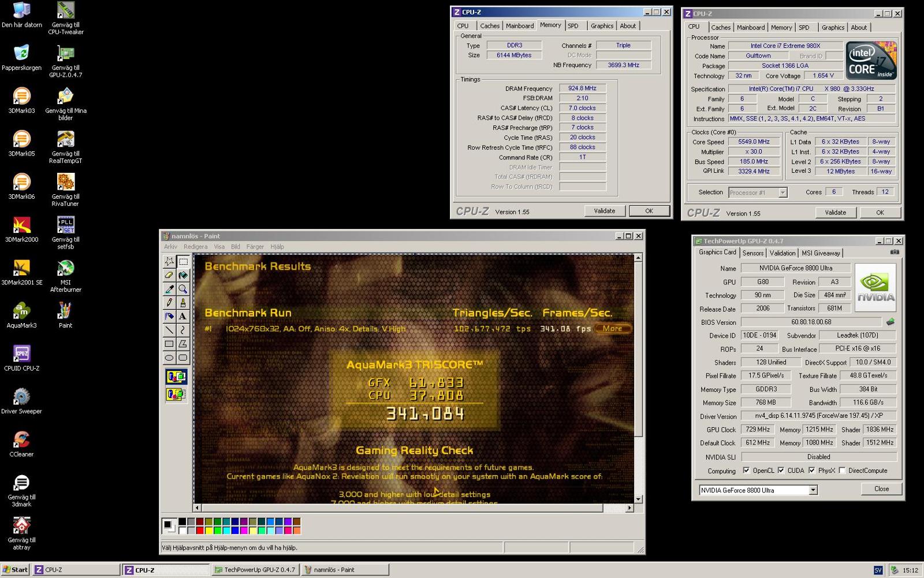Viewport: 924px width, 578px height.
Task: Click OK in the CPU-Z processor window
Action: (880, 213)
